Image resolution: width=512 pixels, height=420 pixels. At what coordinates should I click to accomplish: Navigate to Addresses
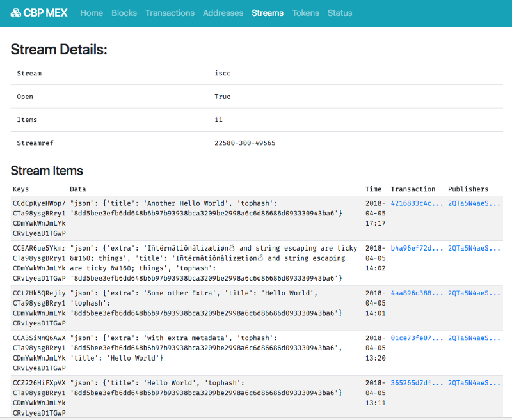[x=223, y=13]
